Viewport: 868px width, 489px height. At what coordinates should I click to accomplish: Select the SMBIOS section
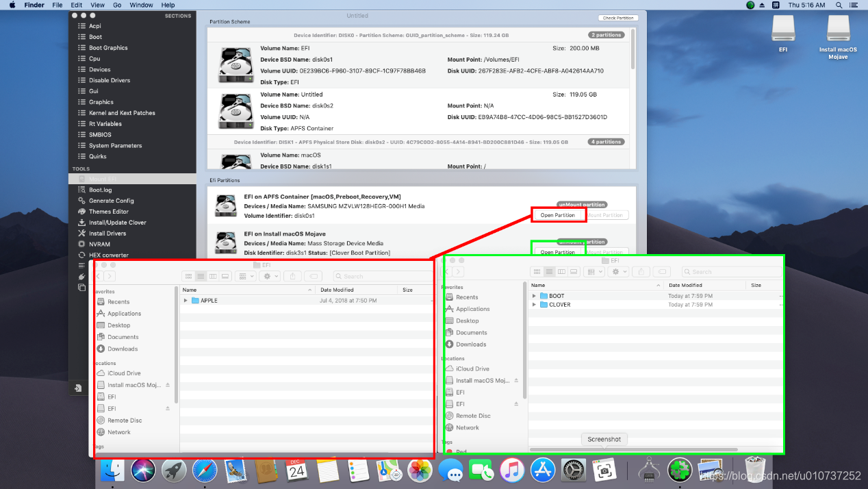100,135
